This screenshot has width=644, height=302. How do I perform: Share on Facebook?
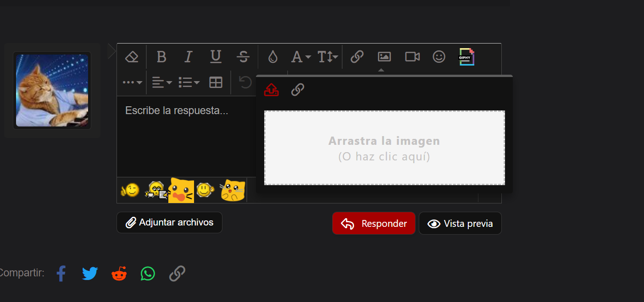point(61,274)
